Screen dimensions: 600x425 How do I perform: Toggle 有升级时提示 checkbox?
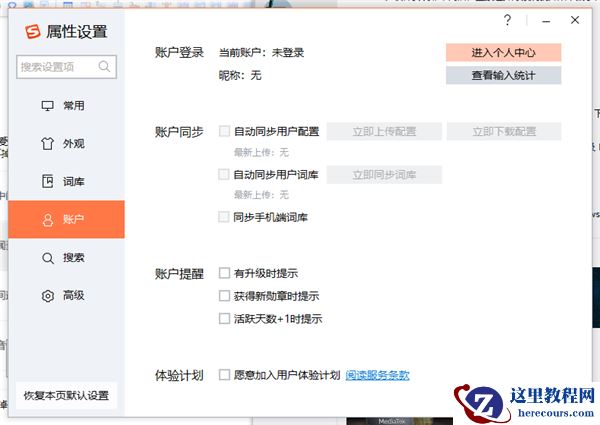[224, 273]
